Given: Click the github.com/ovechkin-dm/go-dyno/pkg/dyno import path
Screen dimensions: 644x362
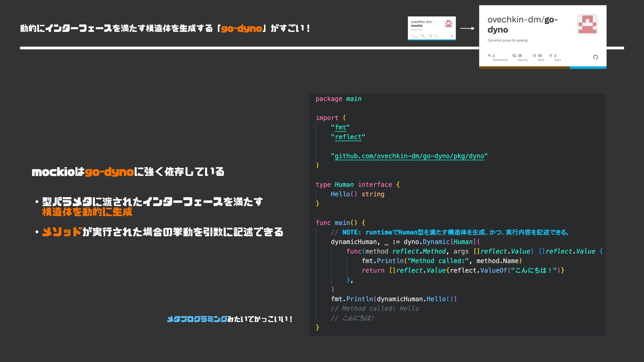Looking at the screenshot, I should [409, 156].
